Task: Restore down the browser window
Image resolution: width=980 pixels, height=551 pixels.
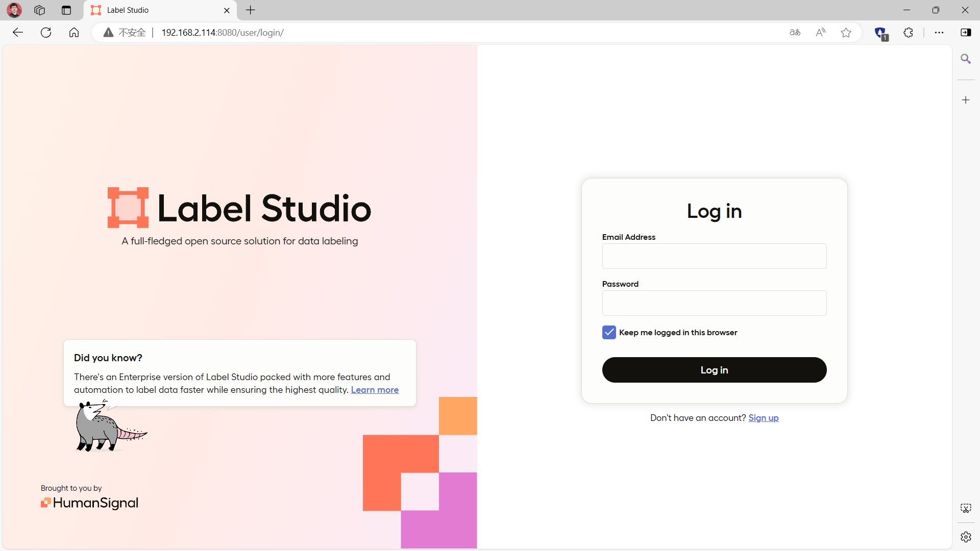Action: click(x=936, y=10)
